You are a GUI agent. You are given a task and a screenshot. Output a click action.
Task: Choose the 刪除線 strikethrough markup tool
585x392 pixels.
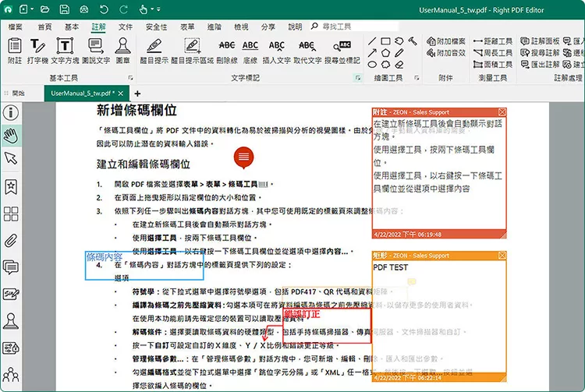pos(226,50)
